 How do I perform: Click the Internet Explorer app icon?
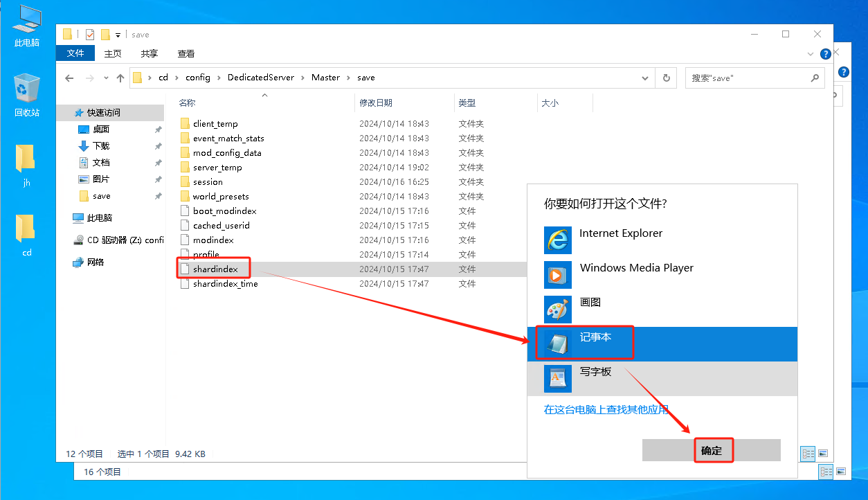coord(557,240)
